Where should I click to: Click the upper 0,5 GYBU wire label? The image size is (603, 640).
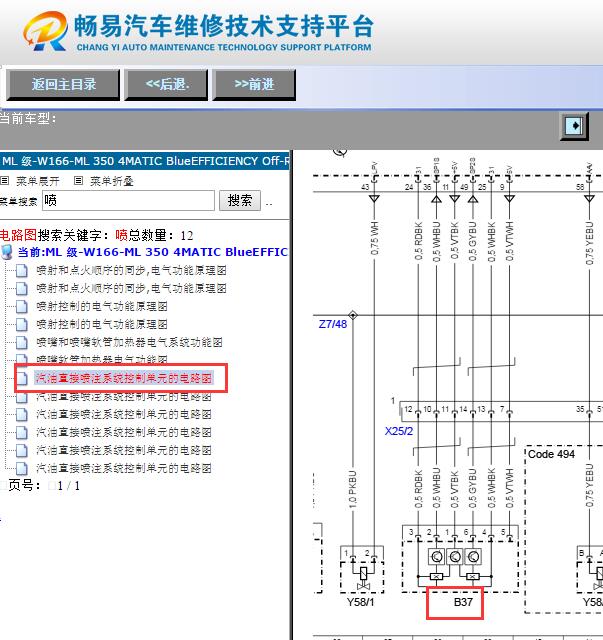[472, 241]
